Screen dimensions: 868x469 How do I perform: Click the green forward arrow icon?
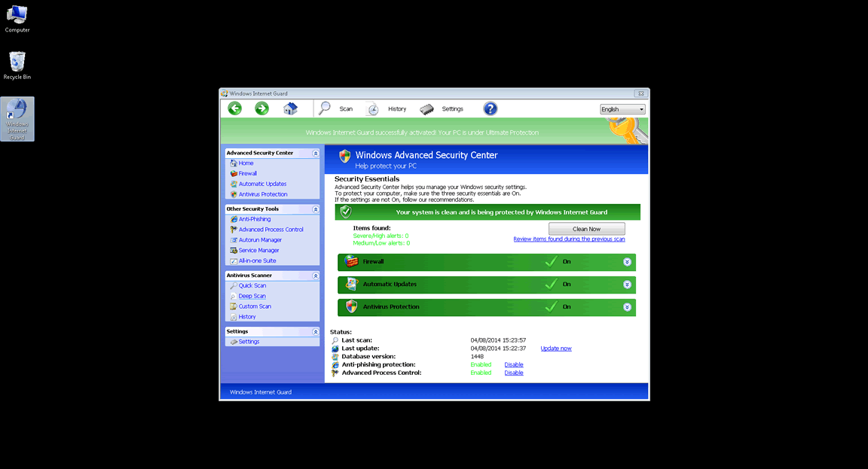261,108
